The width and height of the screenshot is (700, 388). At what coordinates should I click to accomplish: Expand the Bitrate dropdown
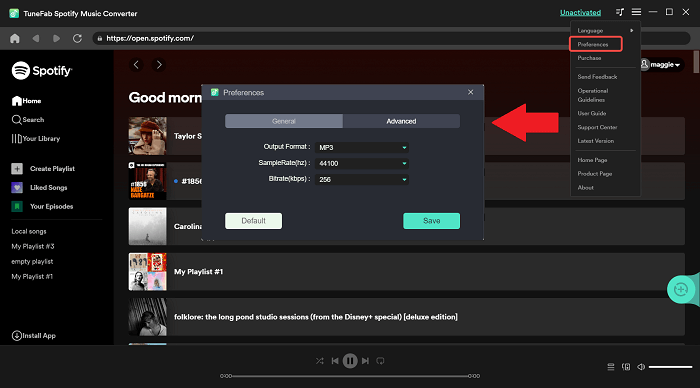(x=362, y=179)
